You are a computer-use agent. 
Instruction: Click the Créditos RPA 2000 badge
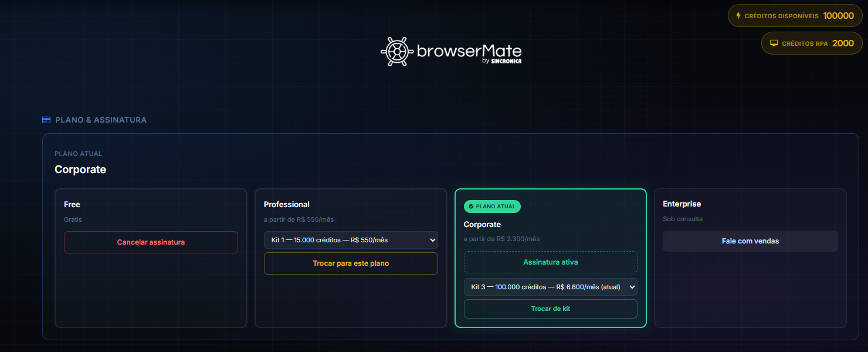[812, 43]
